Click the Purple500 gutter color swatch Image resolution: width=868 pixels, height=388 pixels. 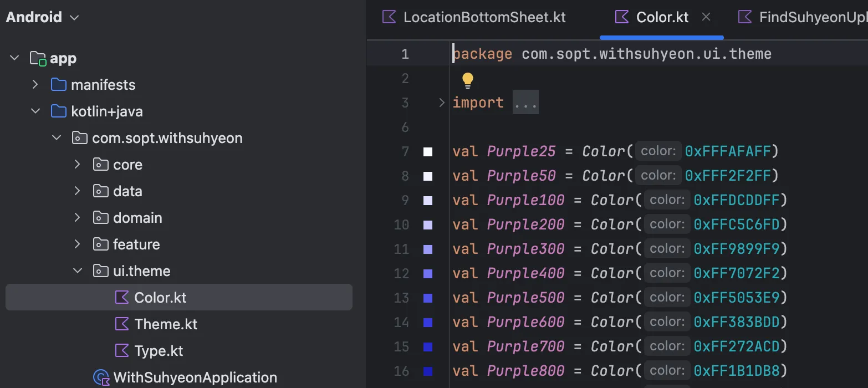click(428, 298)
